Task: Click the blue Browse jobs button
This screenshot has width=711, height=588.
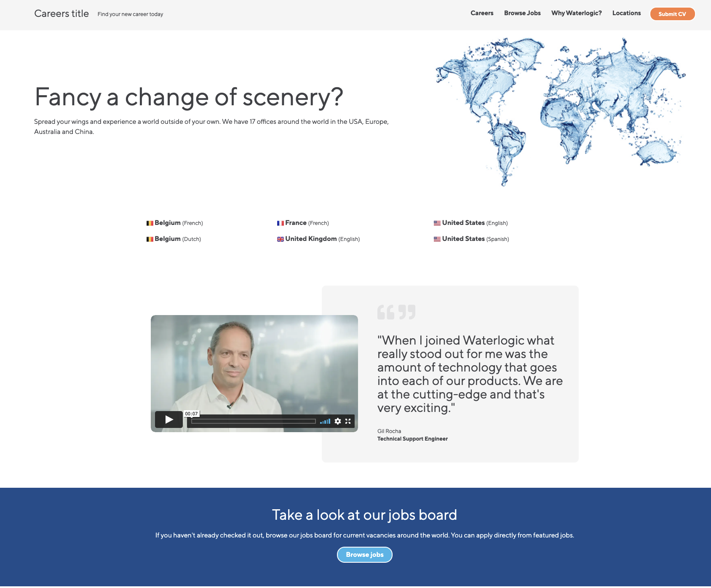Action: pyautogui.click(x=365, y=555)
